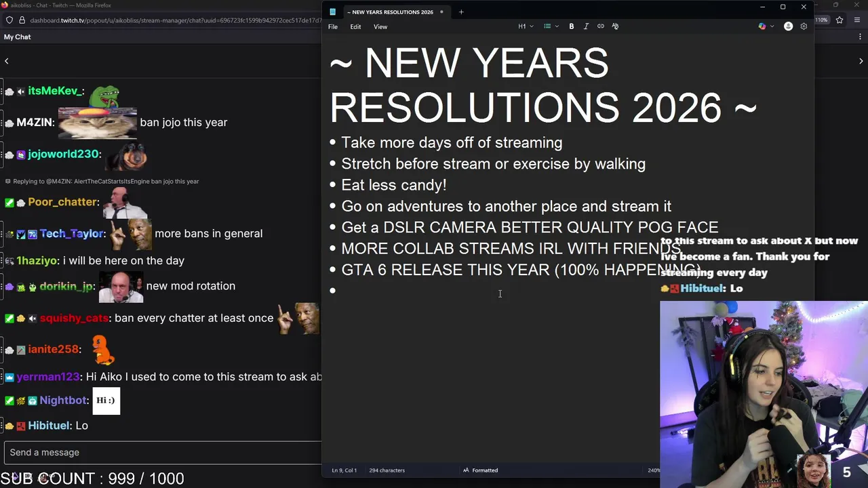The image size is (868, 488).
Task: Expand the Copilot dropdown arrow
Action: coord(772,26)
